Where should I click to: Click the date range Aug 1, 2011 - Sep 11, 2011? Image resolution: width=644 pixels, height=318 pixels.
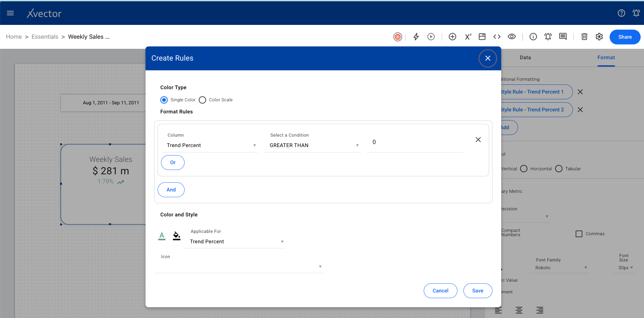click(x=111, y=103)
